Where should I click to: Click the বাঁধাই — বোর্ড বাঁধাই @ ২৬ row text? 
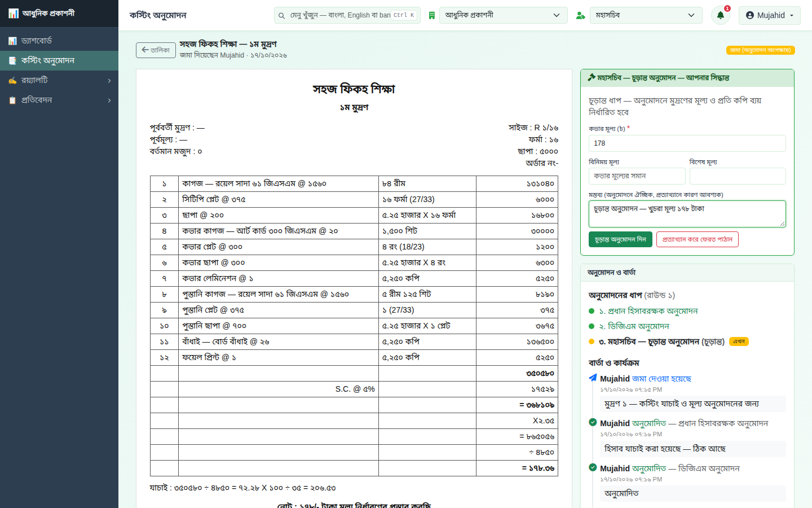[x=226, y=341]
